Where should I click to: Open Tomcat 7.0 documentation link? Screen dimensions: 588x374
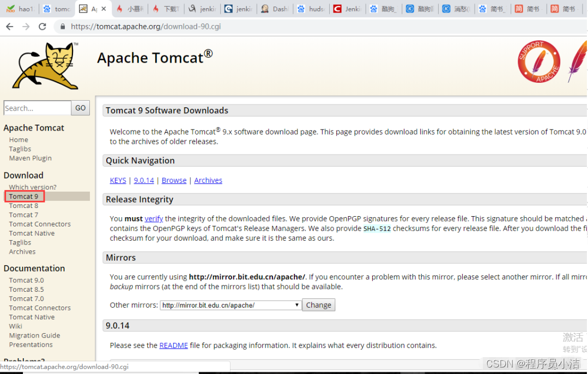[x=26, y=299]
